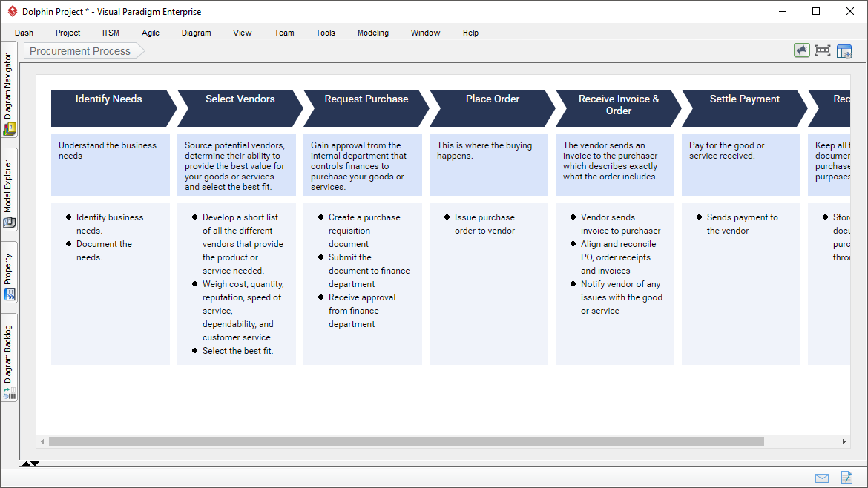Viewport: 868px width, 488px height.
Task: Open the Agile menu
Action: pyautogui.click(x=151, y=33)
